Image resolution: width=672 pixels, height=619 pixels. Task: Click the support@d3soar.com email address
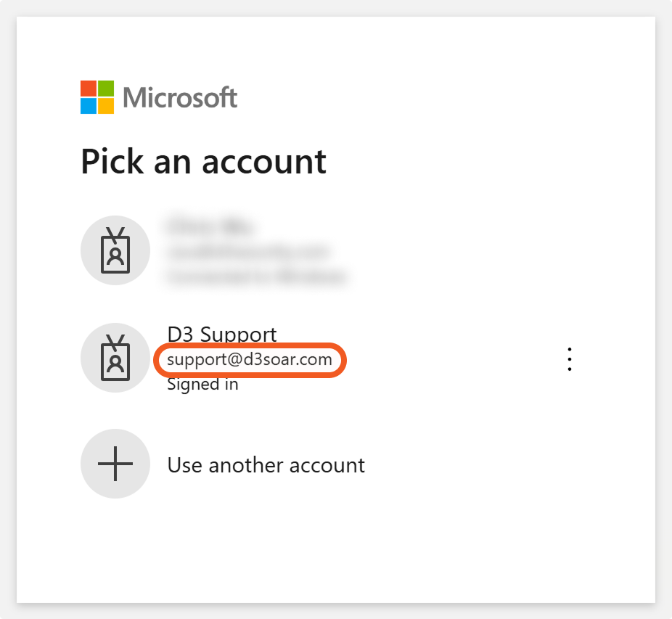pyautogui.click(x=250, y=360)
